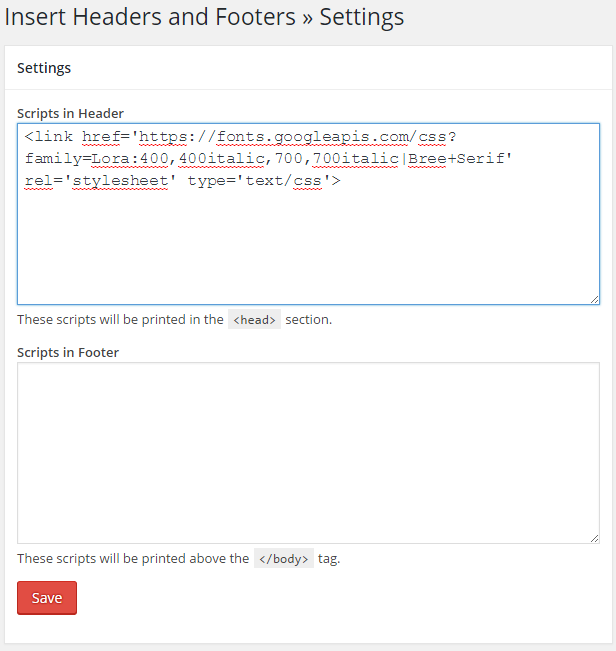Click the Insert Headers and Footers page title
Image resolution: width=616 pixels, height=651 pixels.
pos(204,17)
